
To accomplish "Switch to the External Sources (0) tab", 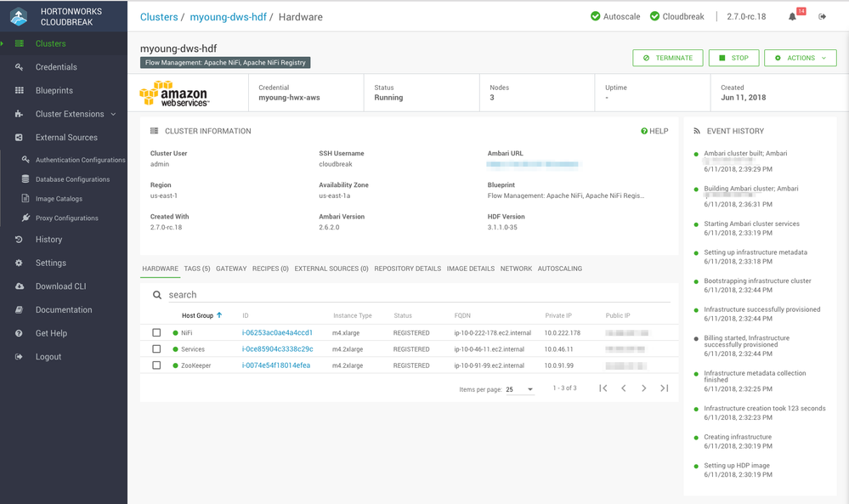I will point(331,269).
